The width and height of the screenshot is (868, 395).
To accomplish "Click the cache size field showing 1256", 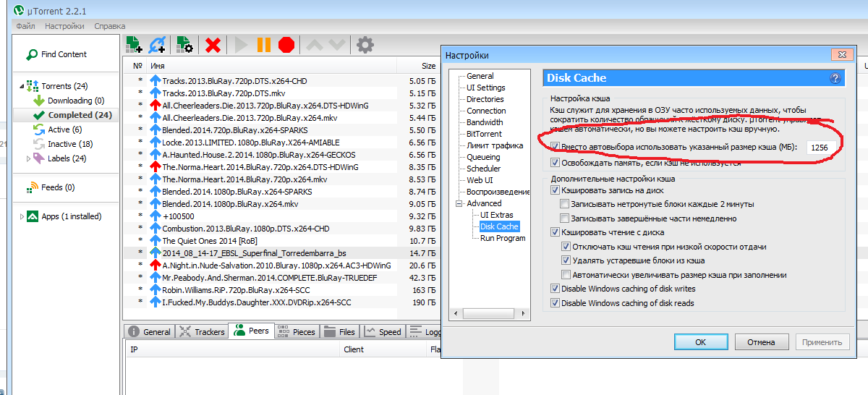I will click(x=820, y=148).
